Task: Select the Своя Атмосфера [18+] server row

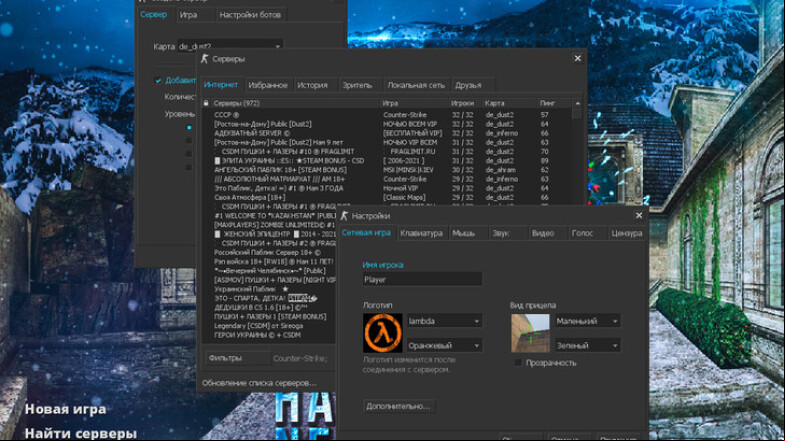Action: (x=386, y=197)
